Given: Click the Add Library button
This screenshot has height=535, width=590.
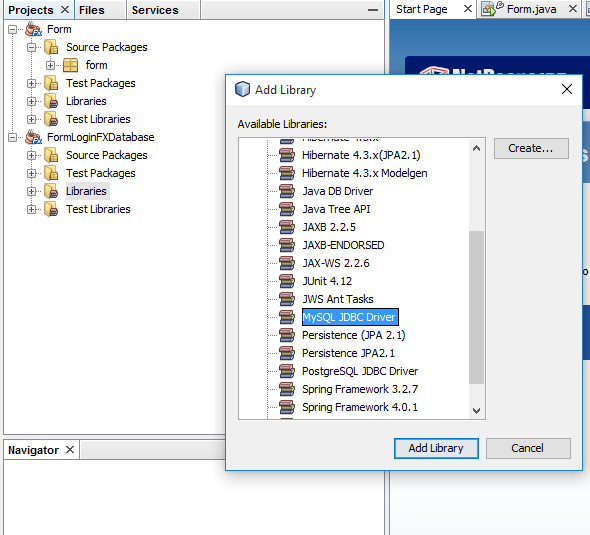Looking at the screenshot, I should [436, 448].
